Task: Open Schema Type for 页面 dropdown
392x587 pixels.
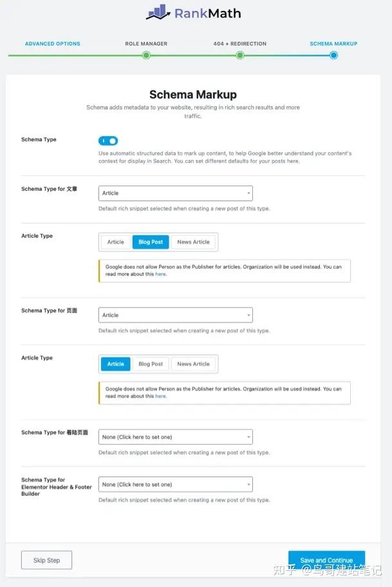Action: click(176, 315)
